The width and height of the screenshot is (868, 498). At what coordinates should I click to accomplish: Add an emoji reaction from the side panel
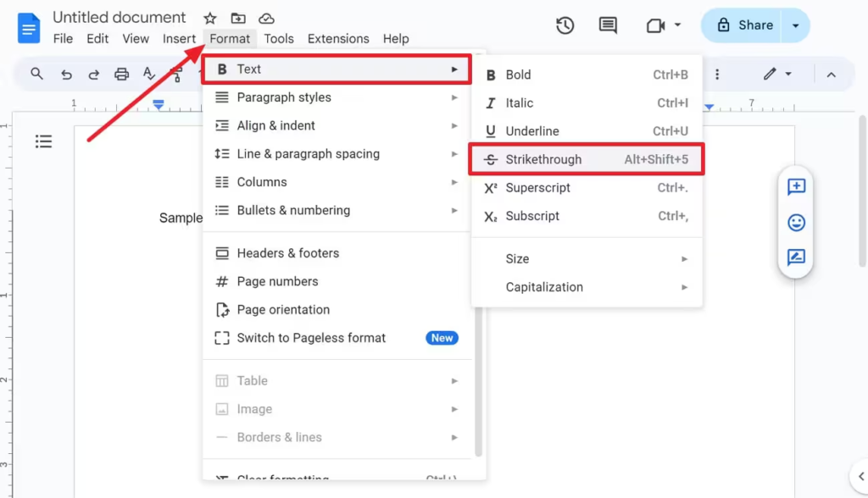point(796,223)
